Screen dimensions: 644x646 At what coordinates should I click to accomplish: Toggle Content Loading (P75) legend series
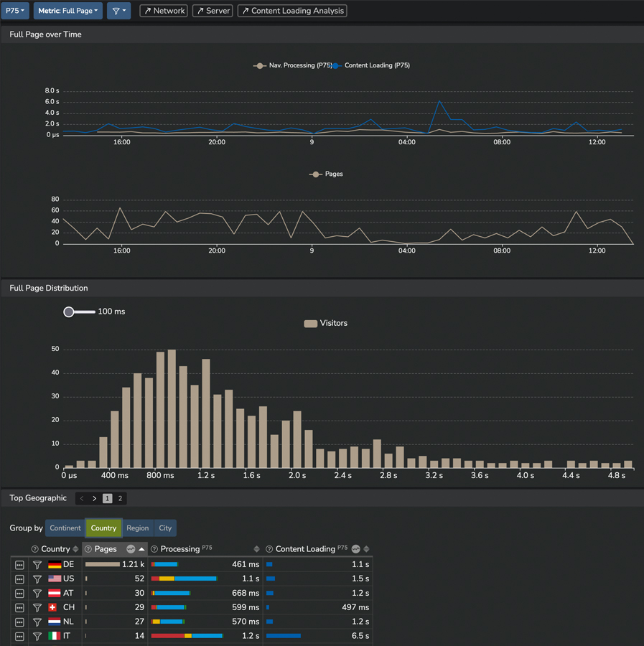[x=372, y=65]
